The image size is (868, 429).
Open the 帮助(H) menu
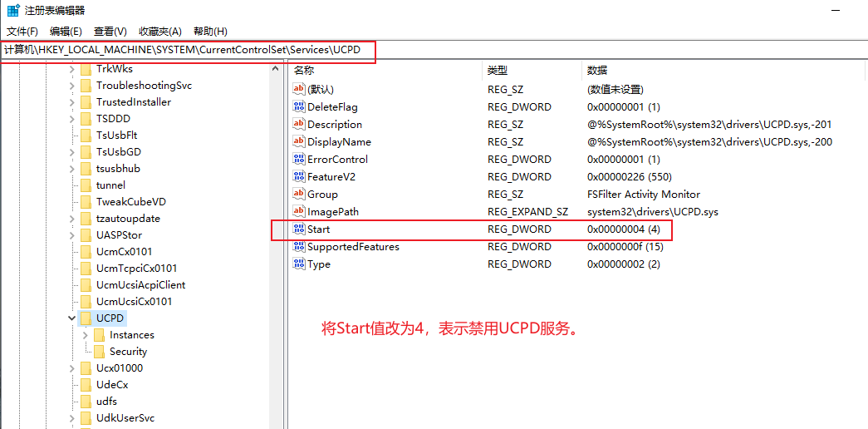210,32
